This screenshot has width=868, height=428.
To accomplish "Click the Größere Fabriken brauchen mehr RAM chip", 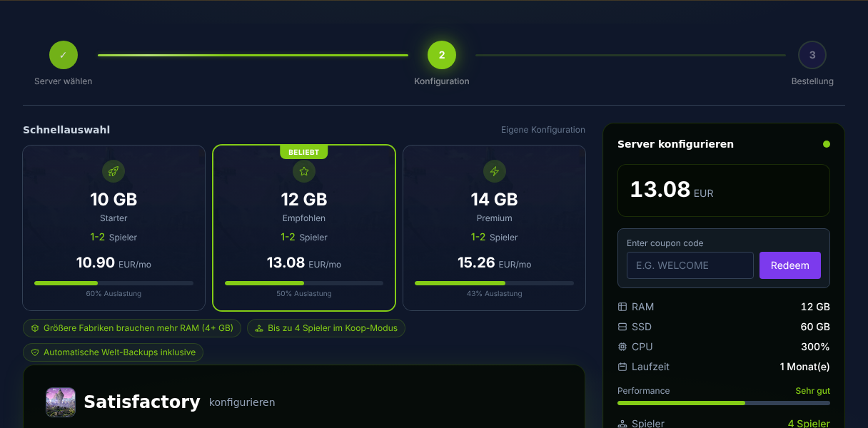I will coord(132,328).
